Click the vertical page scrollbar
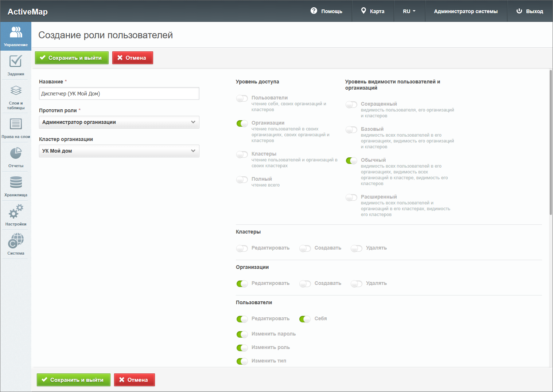 tap(550, 142)
